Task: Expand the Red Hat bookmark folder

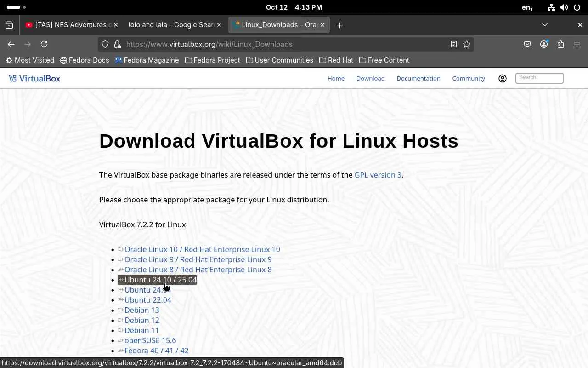Action: tap(336, 60)
